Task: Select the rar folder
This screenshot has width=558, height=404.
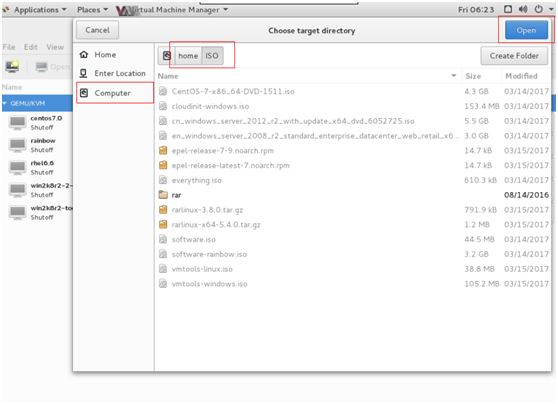Action: tap(353, 195)
